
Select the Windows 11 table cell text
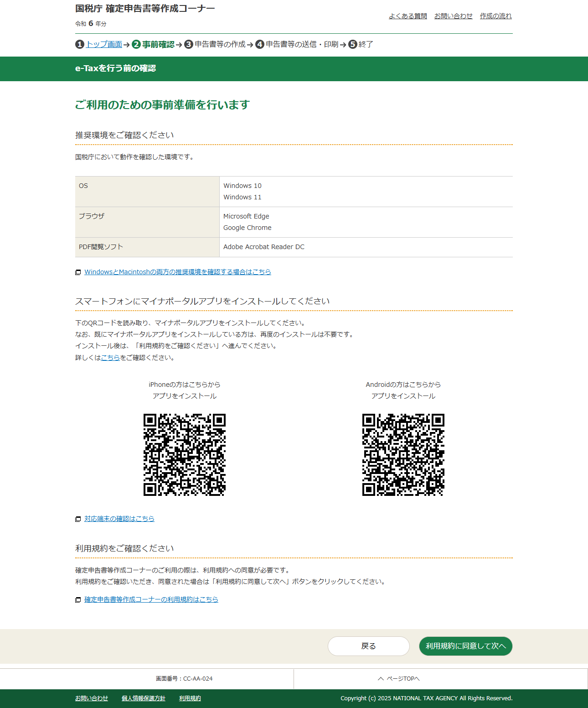tap(242, 197)
